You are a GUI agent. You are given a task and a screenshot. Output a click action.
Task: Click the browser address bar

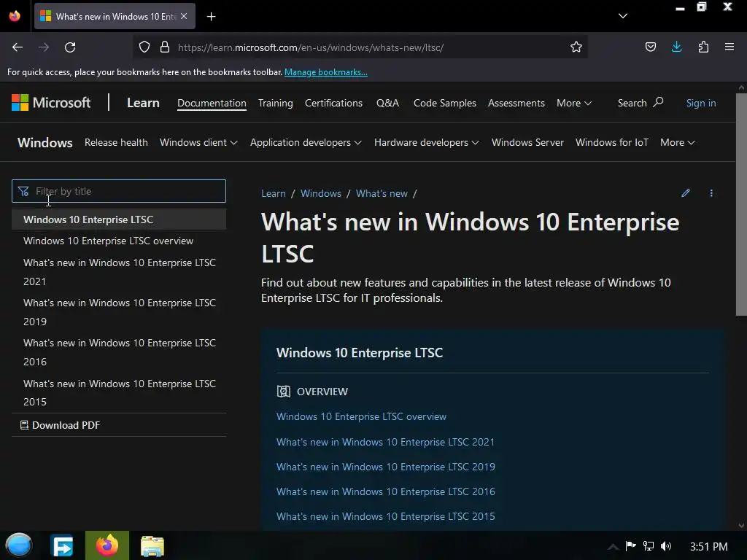[362, 47]
